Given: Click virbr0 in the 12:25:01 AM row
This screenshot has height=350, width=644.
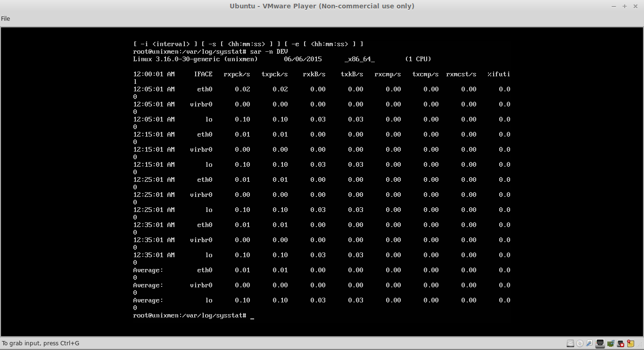Looking at the screenshot, I should [x=201, y=195].
